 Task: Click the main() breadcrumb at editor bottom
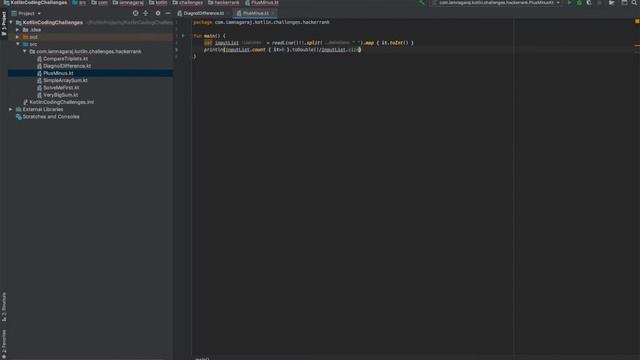pyautogui.click(x=202, y=358)
